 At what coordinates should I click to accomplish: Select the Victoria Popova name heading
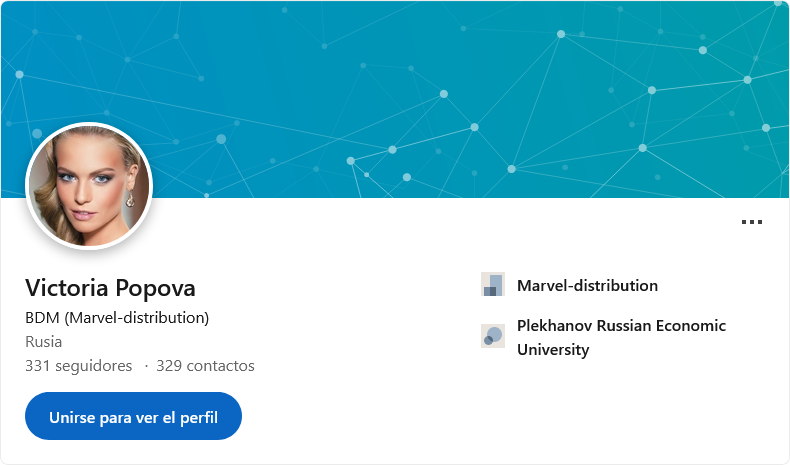click(x=110, y=288)
